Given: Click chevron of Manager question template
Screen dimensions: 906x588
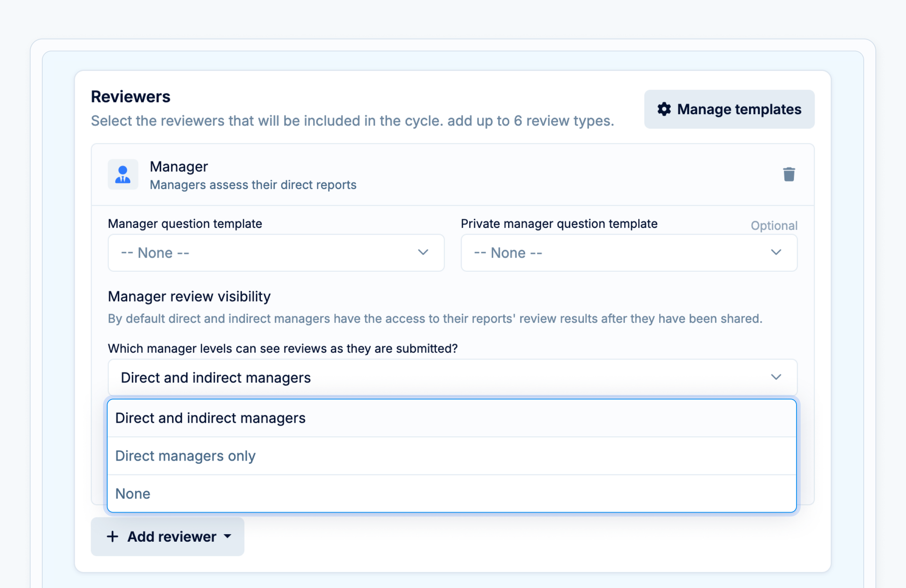Looking at the screenshot, I should pos(423,252).
